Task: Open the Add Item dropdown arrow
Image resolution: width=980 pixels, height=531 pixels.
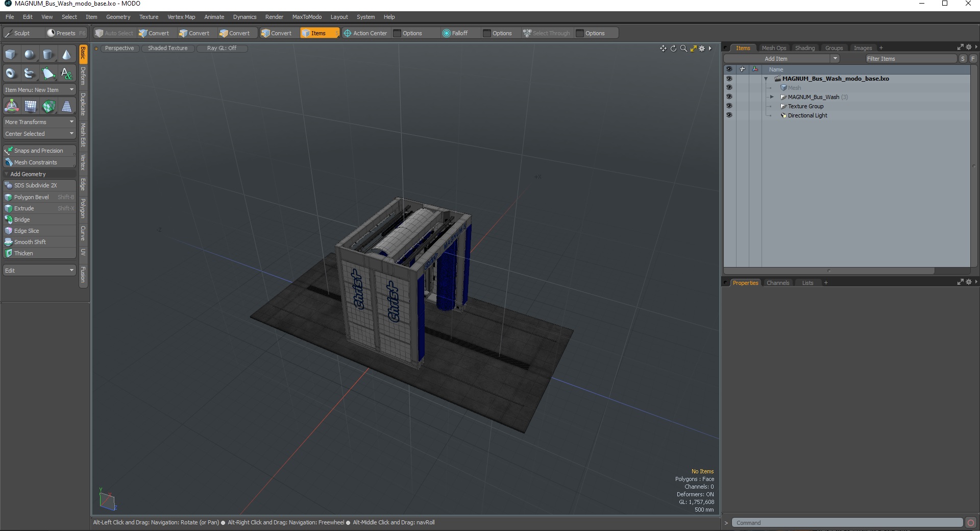Action: tap(835, 59)
